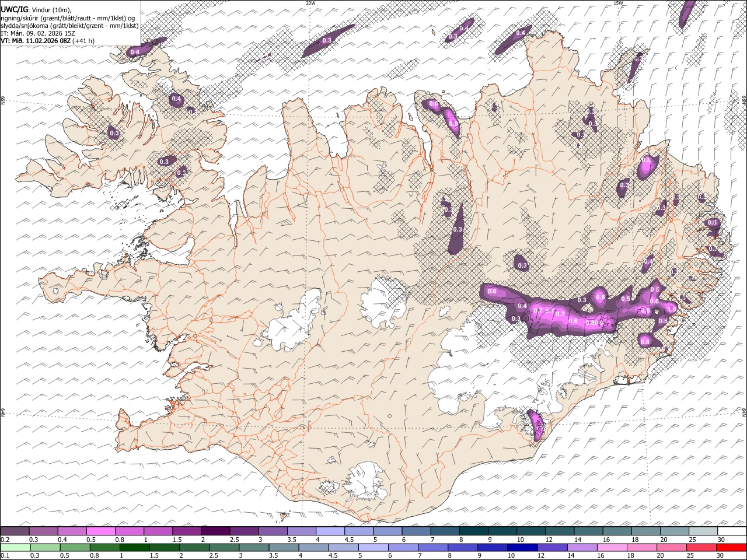747x560 pixels.
Task: Pick the dark mauve 0.2 swatch in upper legend row
Action: point(15,531)
